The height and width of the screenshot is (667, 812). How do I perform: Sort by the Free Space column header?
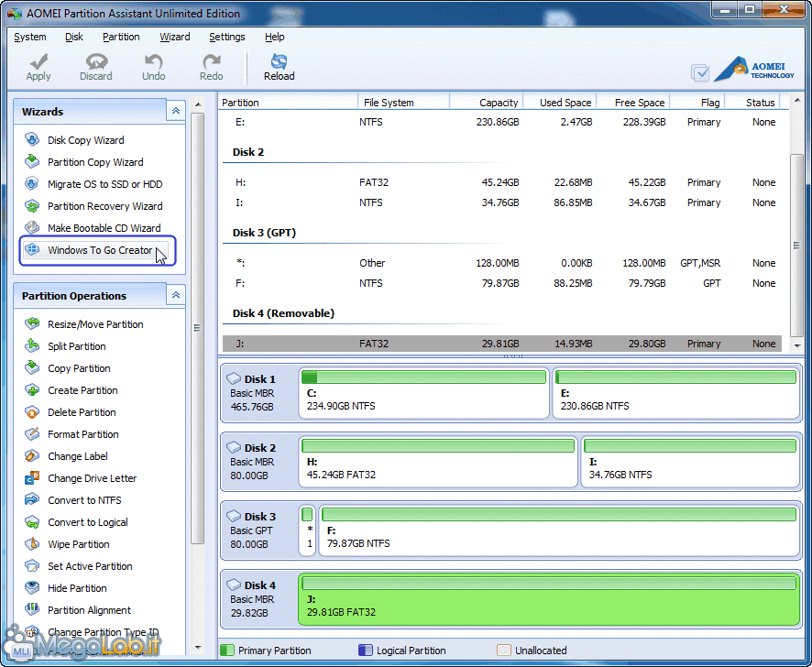pyautogui.click(x=633, y=102)
